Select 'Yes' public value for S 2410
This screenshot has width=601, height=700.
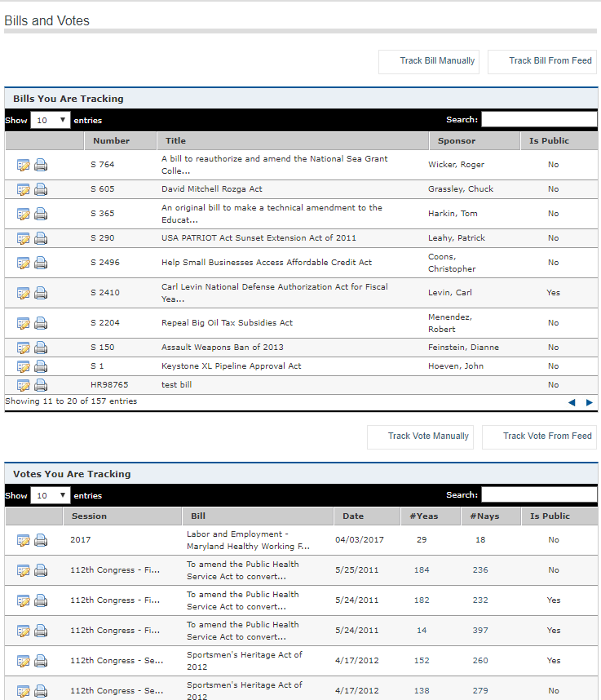(x=553, y=293)
